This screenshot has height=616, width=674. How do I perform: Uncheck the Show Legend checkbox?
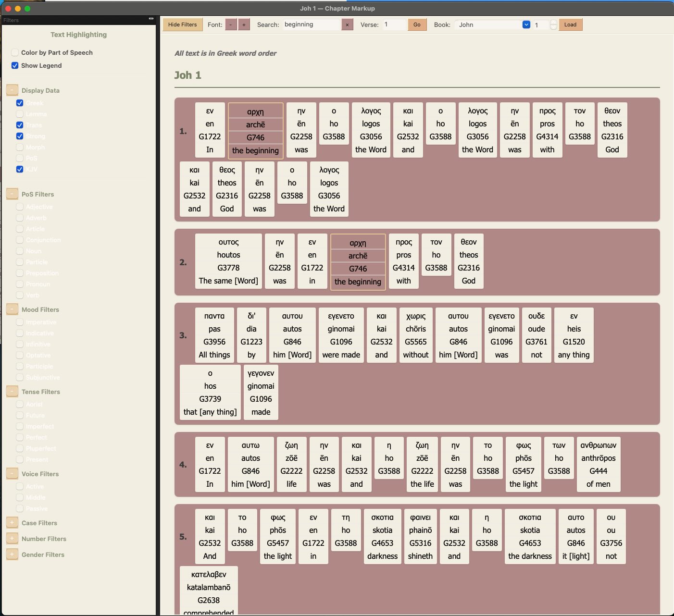[x=15, y=65]
